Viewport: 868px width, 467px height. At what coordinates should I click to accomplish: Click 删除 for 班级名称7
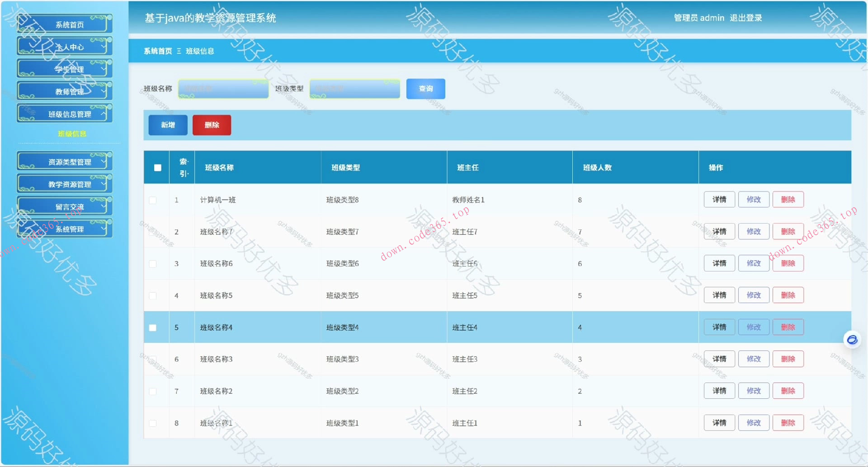tap(788, 232)
